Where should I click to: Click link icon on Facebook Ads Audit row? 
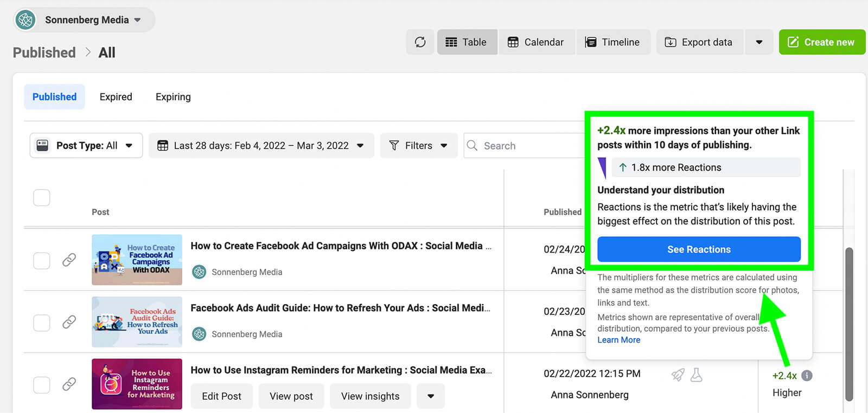(x=69, y=322)
